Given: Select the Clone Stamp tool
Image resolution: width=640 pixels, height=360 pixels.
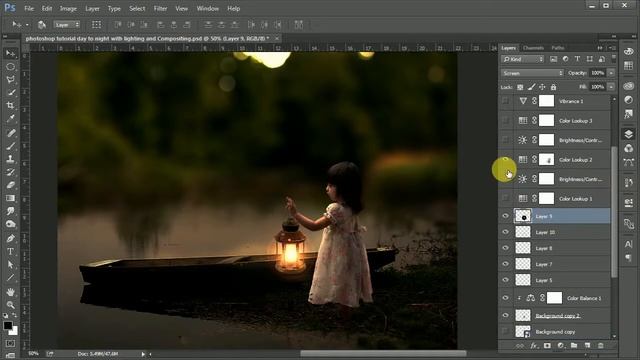Looking at the screenshot, I should click(11, 159).
